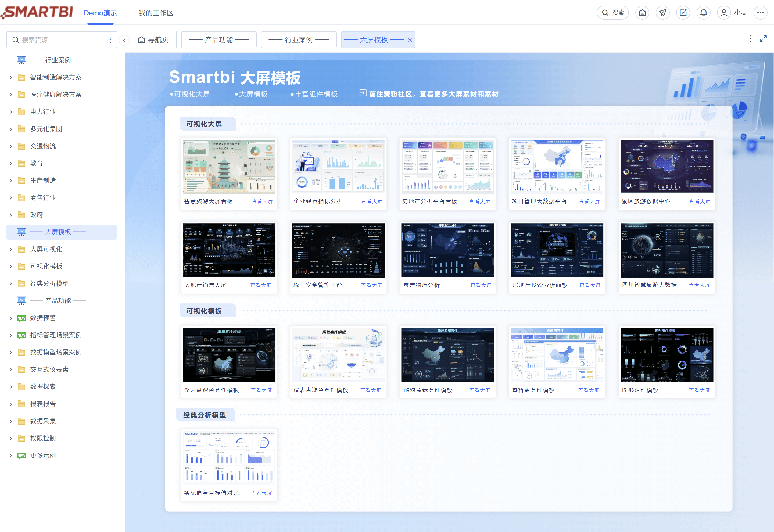774x532 pixels.
Task: Open 我的工作区 top menu
Action: pyautogui.click(x=156, y=13)
